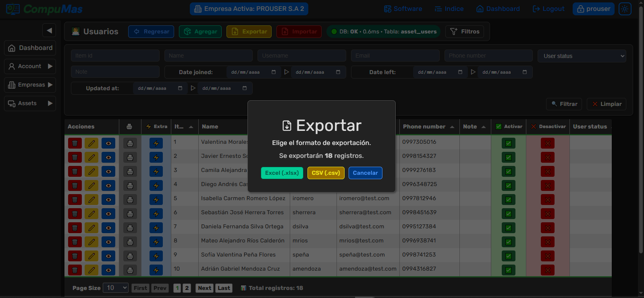Open Software top menu
The height and width of the screenshot is (298, 644).
[x=403, y=9]
